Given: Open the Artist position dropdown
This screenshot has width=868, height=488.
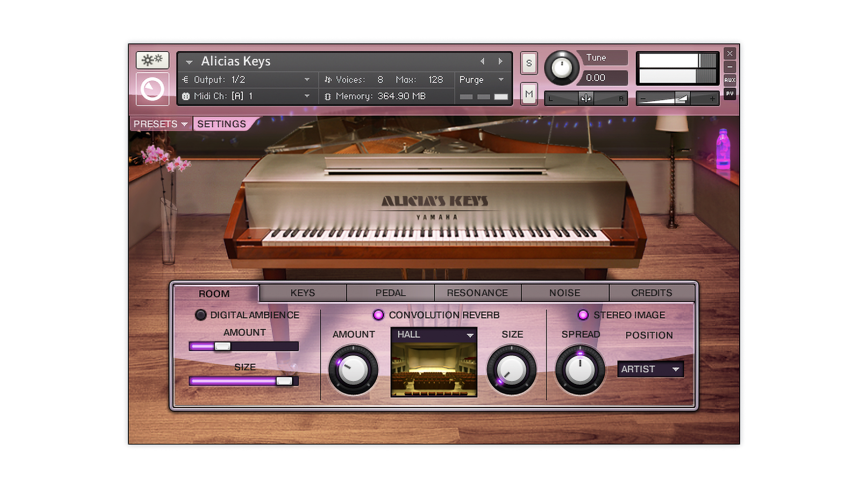Looking at the screenshot, I should point(650,369).
